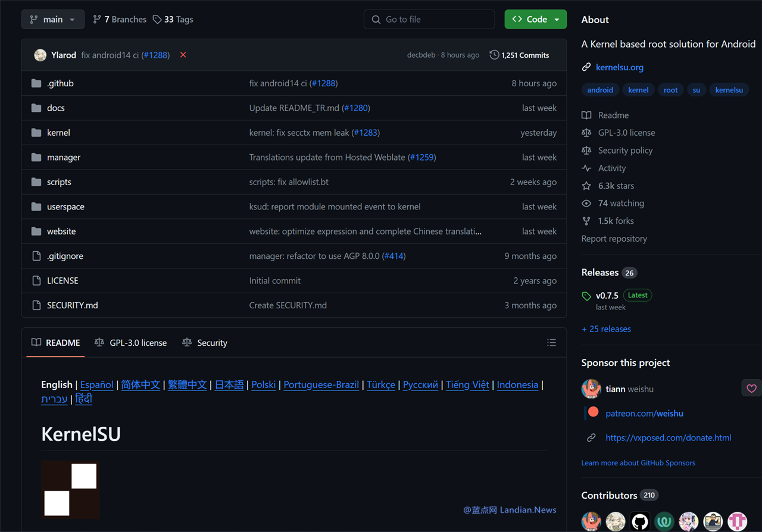Open the .gitignore file

point(65,256)
